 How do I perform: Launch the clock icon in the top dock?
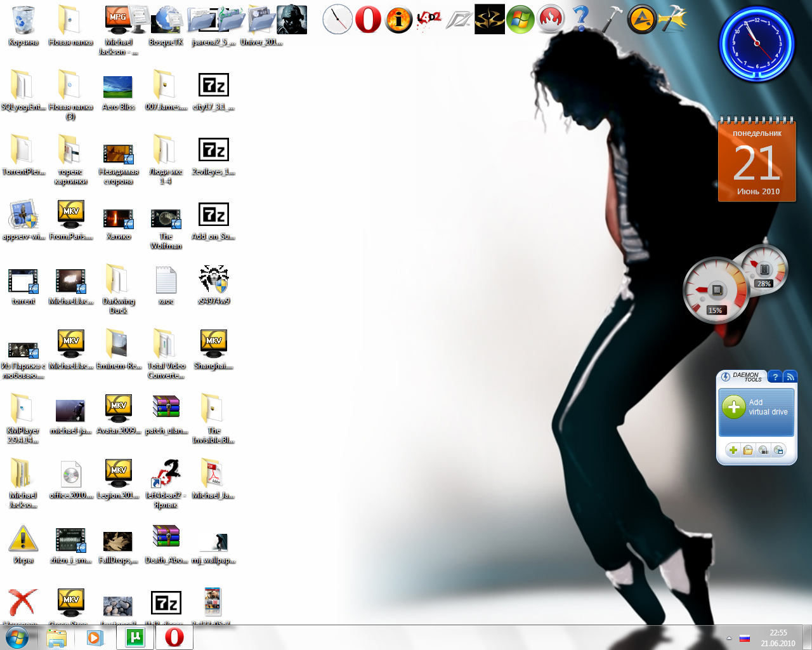click(337, 19)
